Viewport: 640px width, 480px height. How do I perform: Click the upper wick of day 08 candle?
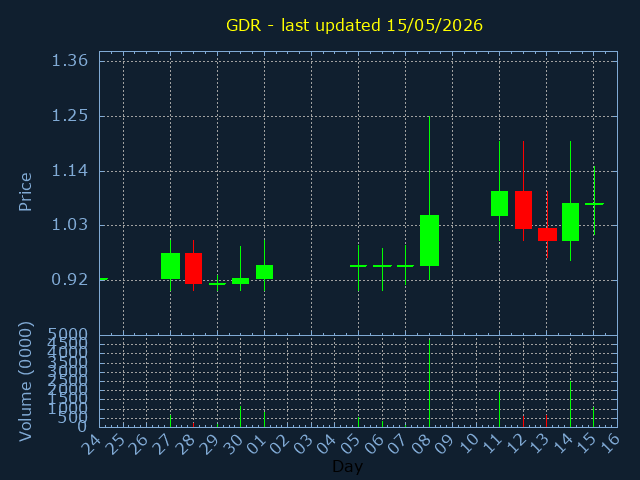click(x=429, y=165)
